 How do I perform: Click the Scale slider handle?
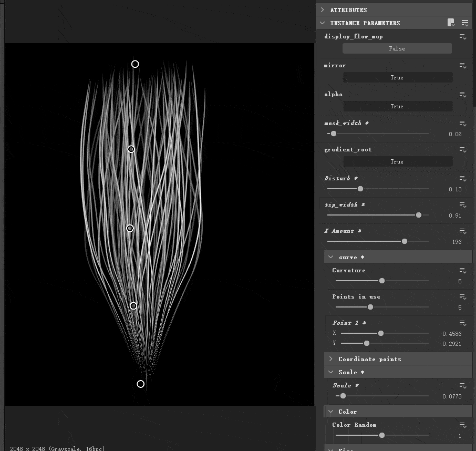click(343, 396)
